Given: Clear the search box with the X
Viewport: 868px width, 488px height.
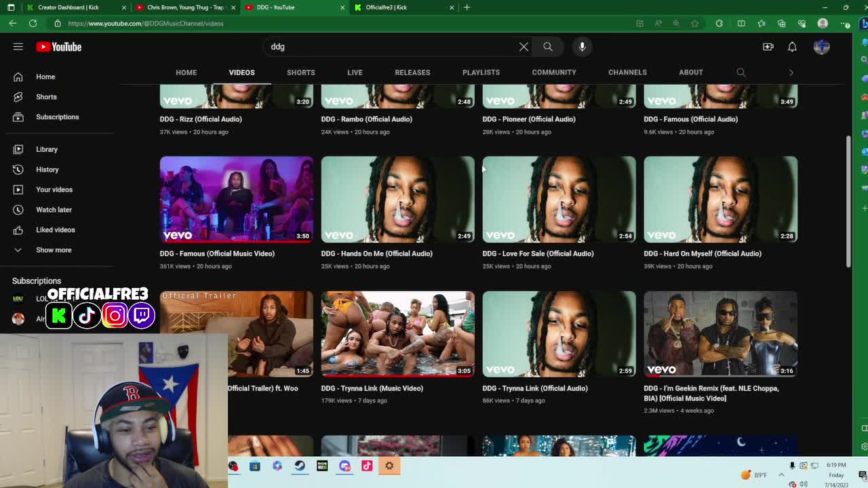Looking at the screenshot, I should [x=524, y=47].
